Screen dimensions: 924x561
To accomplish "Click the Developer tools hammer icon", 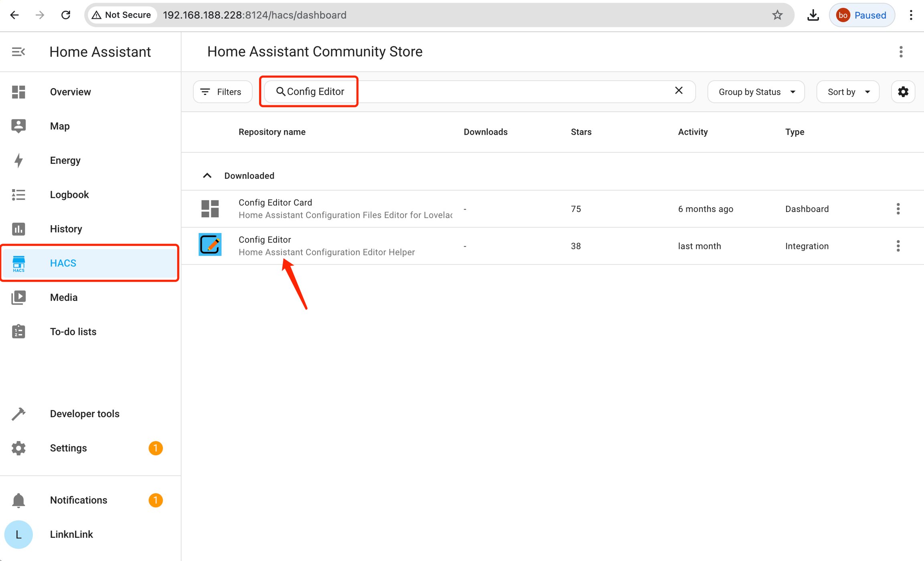I will (x=18, y=414).
